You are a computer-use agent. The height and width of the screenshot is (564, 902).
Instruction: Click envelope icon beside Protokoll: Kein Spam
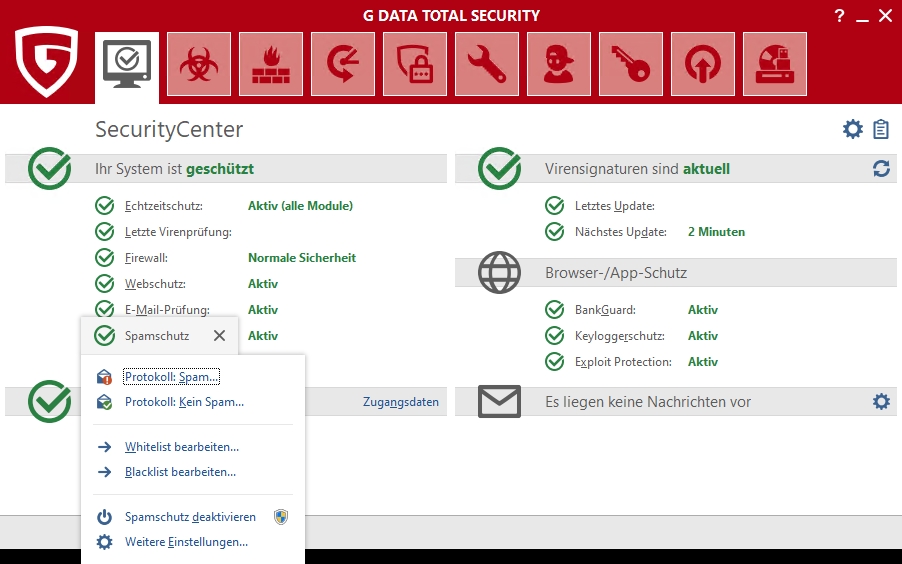[104, 402]
